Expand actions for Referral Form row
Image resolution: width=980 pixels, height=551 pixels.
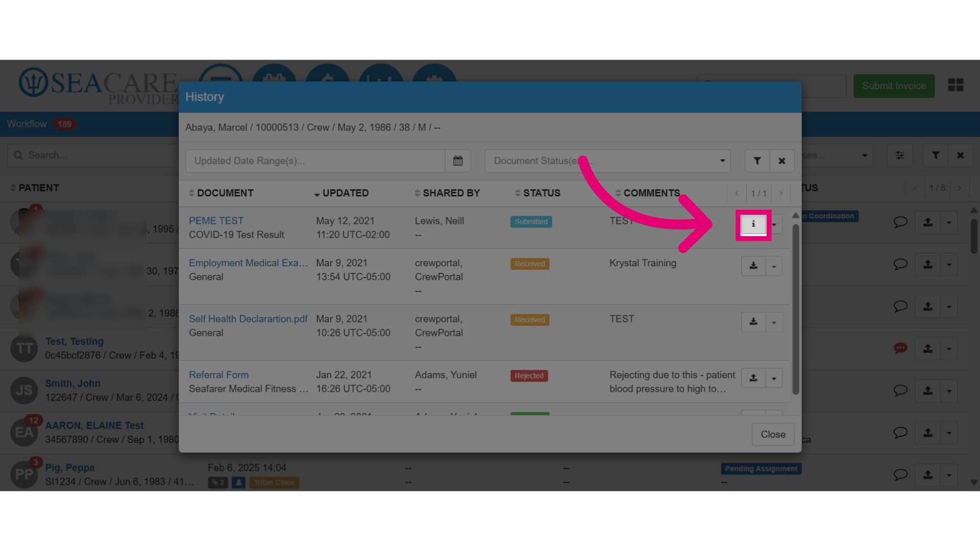(x=774, y=379)
